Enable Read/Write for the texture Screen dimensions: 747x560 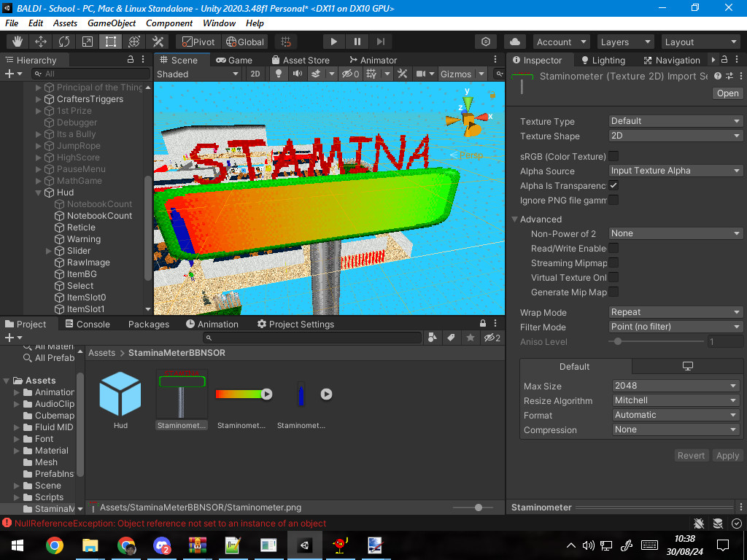click(614, 248)
